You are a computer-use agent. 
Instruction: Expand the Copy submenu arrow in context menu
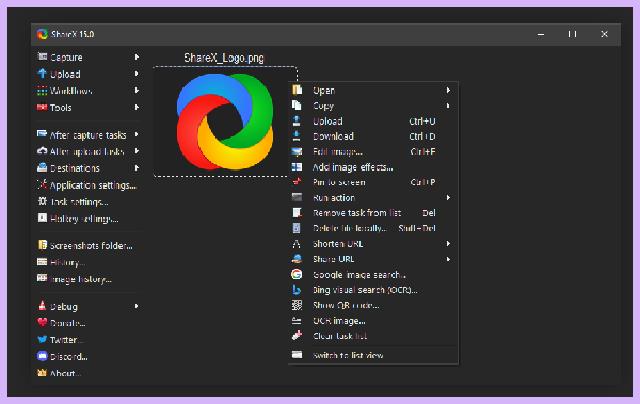(x=448, y=106)
